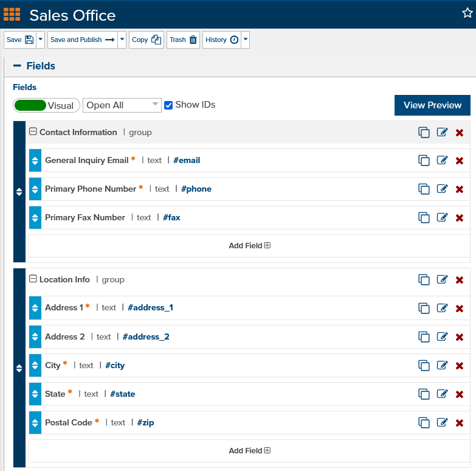Click the Copy button
Screen dimensions: 476x471
147,40
